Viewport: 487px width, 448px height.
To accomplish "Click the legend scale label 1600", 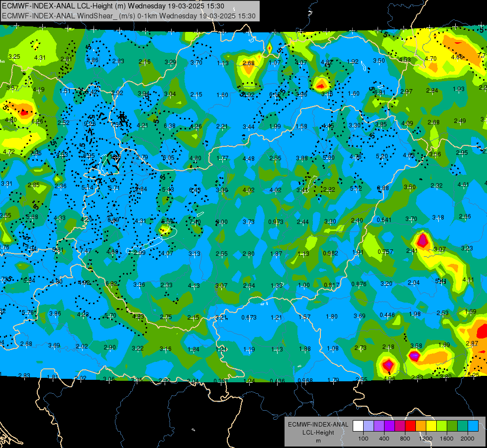I will [x=446, y=439].
